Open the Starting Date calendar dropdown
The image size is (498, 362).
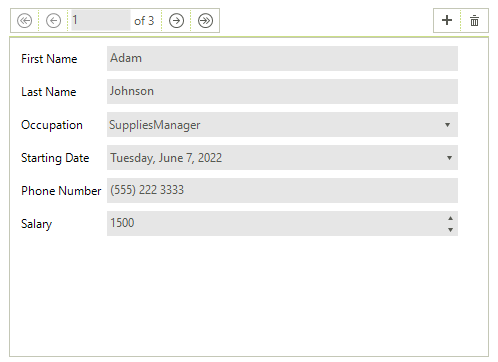449,158
